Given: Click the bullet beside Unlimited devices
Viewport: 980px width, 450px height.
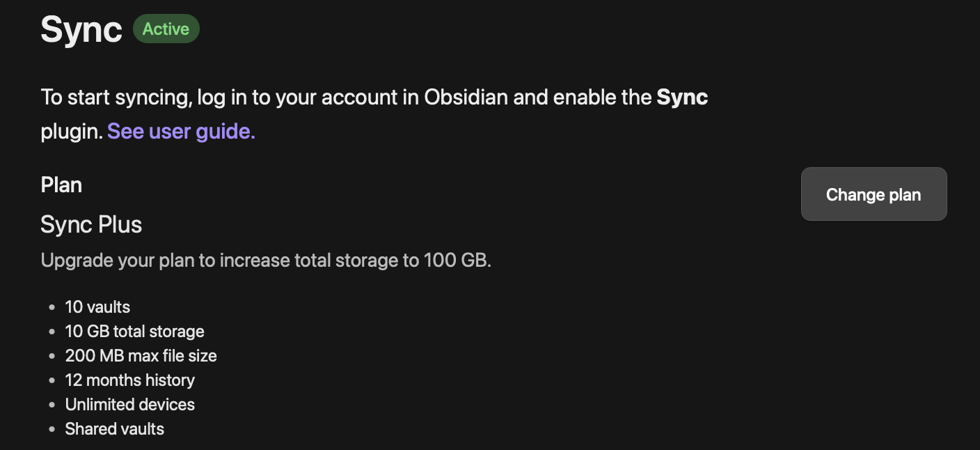Looking at the screenshot, I should coord(51,405).
